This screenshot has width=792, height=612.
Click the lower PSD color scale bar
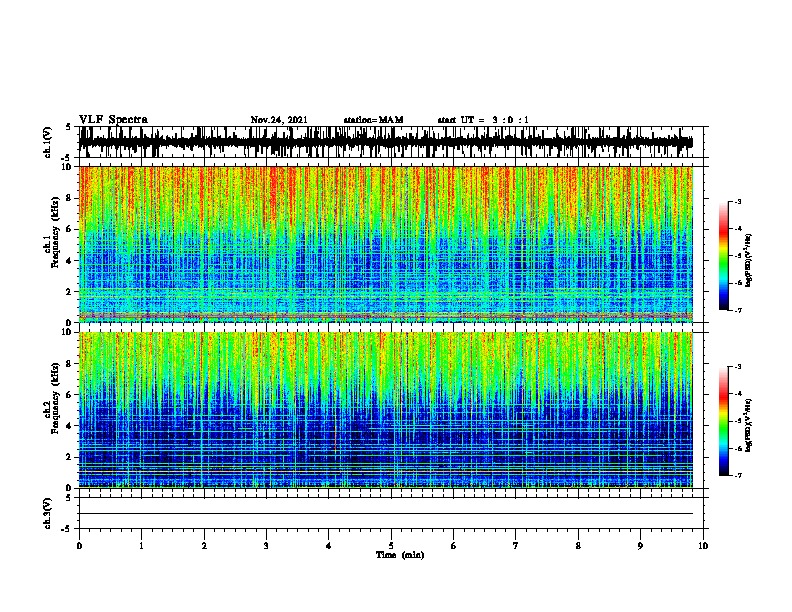[x=724, y=421]
